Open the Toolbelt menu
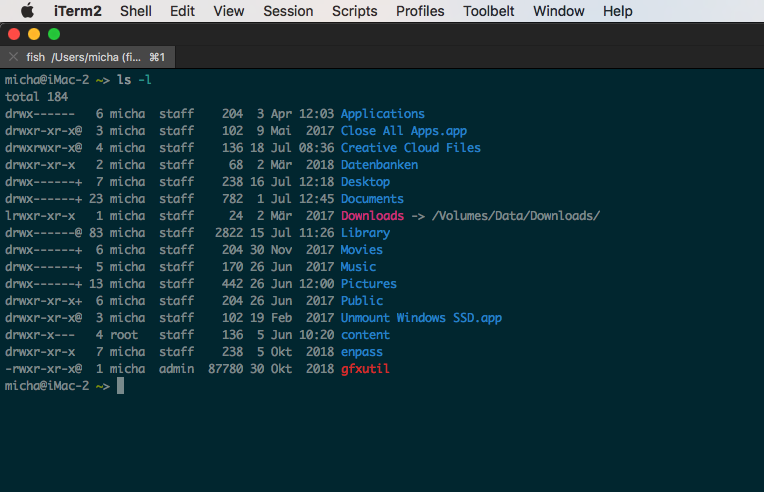This screenshot has width=764, height=492. [489, 11]
